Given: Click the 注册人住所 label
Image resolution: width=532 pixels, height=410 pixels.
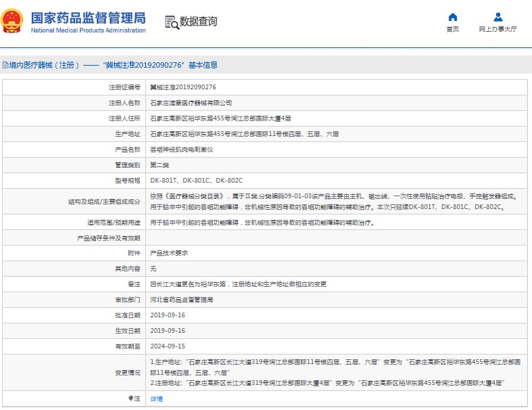Looking at the screenshot, I should 124,118.
